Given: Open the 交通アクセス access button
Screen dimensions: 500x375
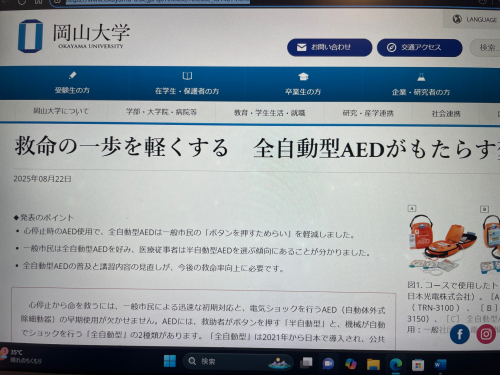Looking at the screenshot, I should [x=419, y=48].
